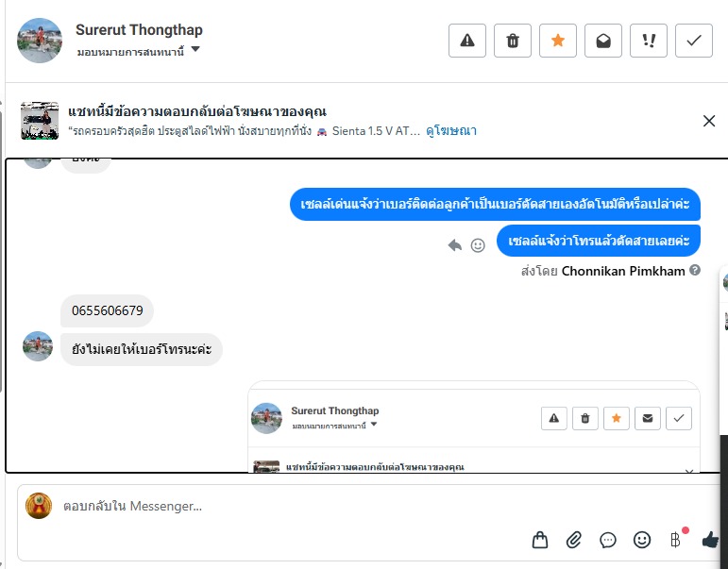Reply to the blue message with arrow icon

point(455,245)
